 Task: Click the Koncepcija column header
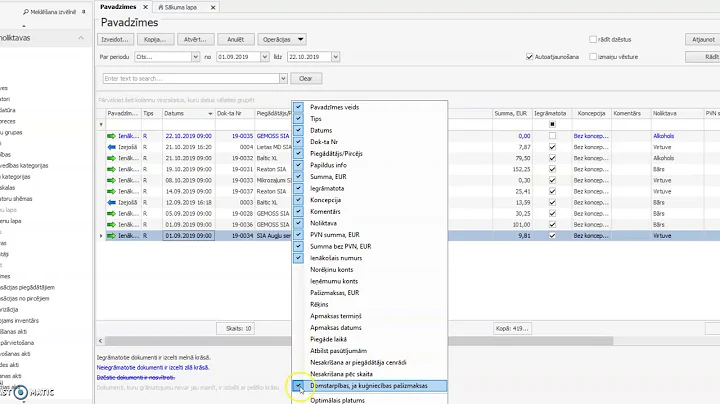[x=591, y=113]
